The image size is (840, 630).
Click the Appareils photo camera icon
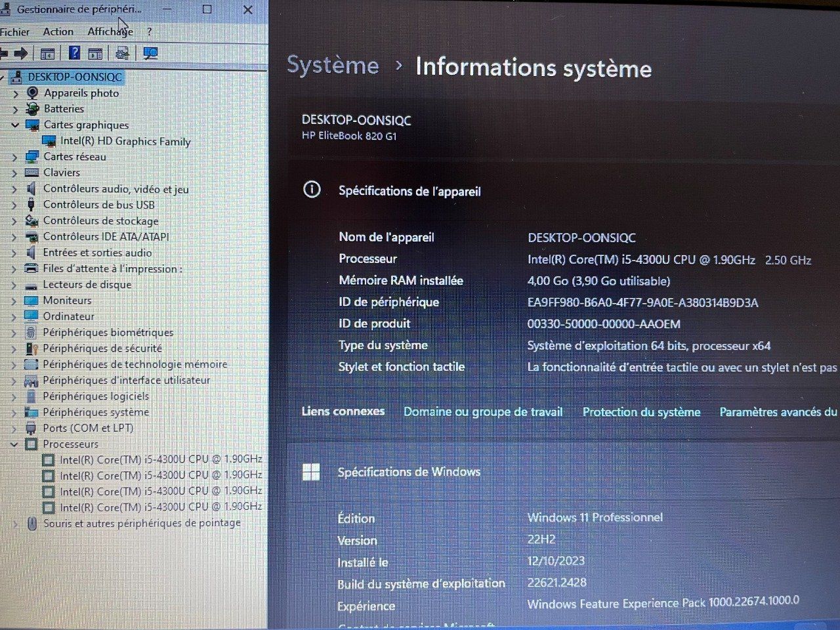pyautogui.click(x=32, y=93)
